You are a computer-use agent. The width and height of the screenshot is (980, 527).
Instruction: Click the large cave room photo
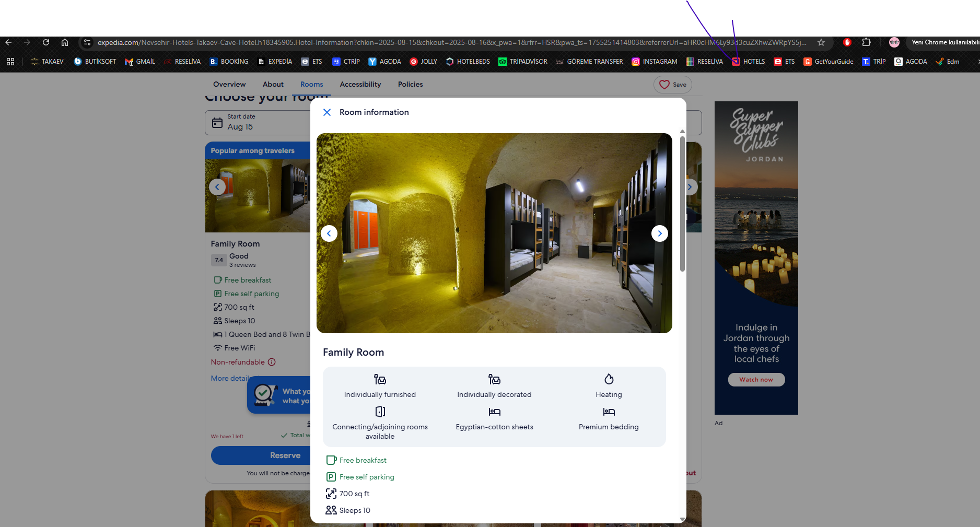click(494, 233)
